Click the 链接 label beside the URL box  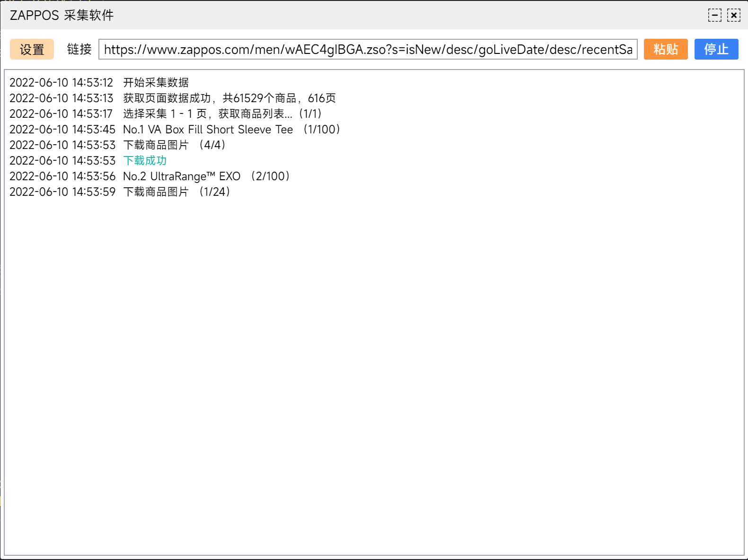(79, 49)
